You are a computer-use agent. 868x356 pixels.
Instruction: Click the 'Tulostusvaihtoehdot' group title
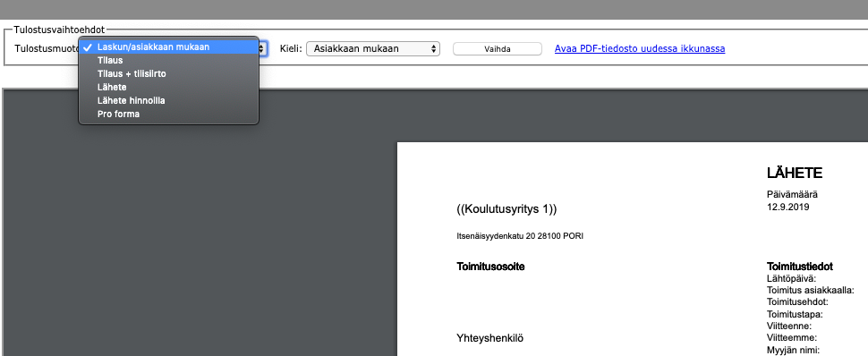tap(59, 30)
